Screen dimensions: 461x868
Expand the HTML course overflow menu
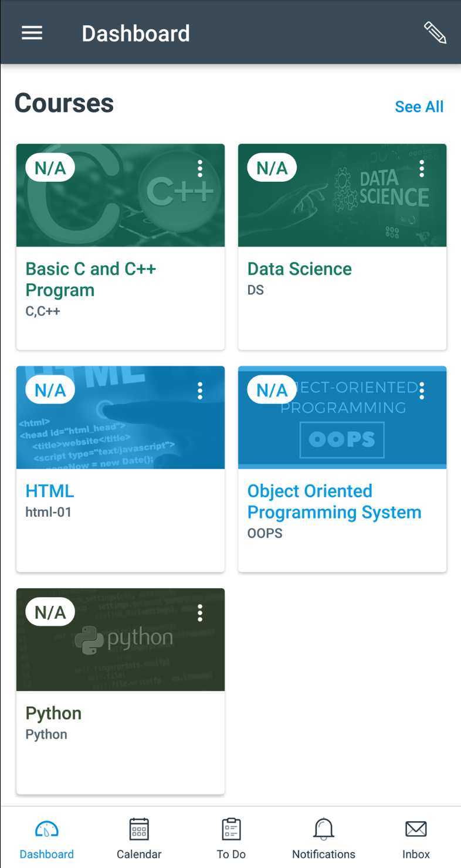(x=200, y=391)
